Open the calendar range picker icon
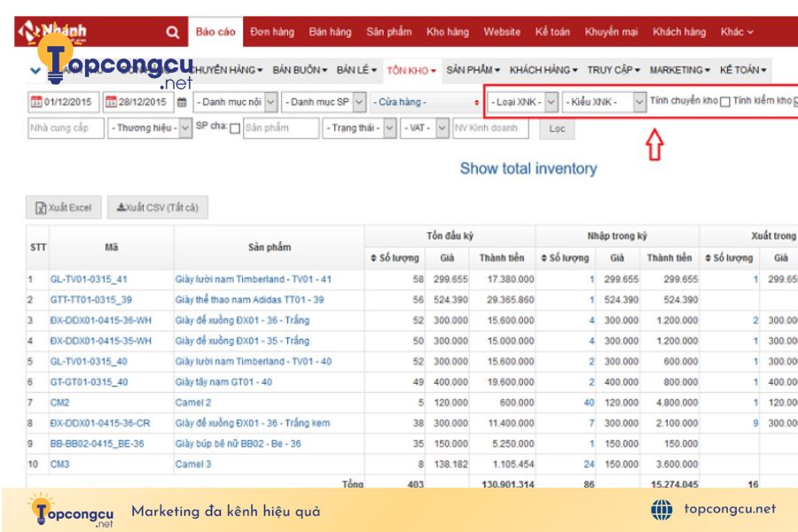Viewport: 798px width, 532px height. point(182,102)
